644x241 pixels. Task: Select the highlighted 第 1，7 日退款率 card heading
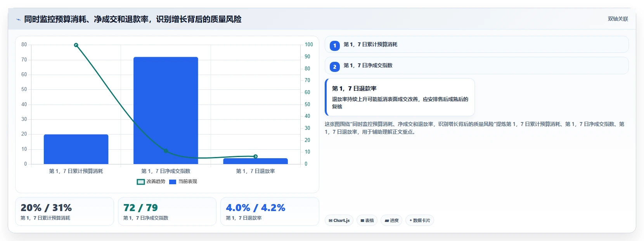pos(354,89)
